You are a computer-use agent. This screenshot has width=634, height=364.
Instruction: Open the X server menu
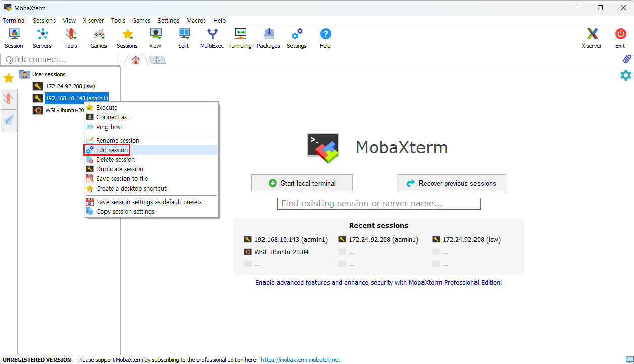93,21
